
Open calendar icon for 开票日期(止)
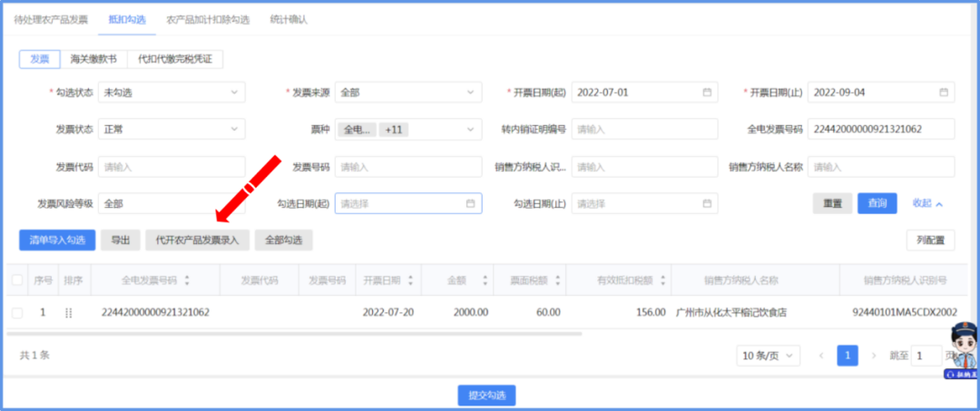coord(944,93)
